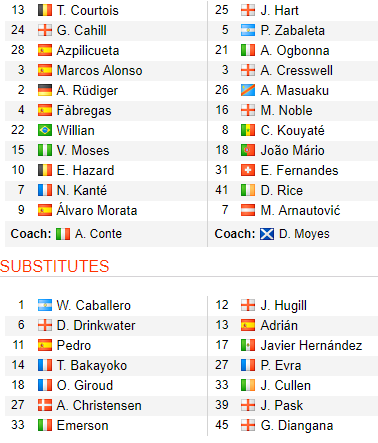Select goalkeeper J. Hart
The width and height of the screenshot is (378, 443).
(279, 10)
